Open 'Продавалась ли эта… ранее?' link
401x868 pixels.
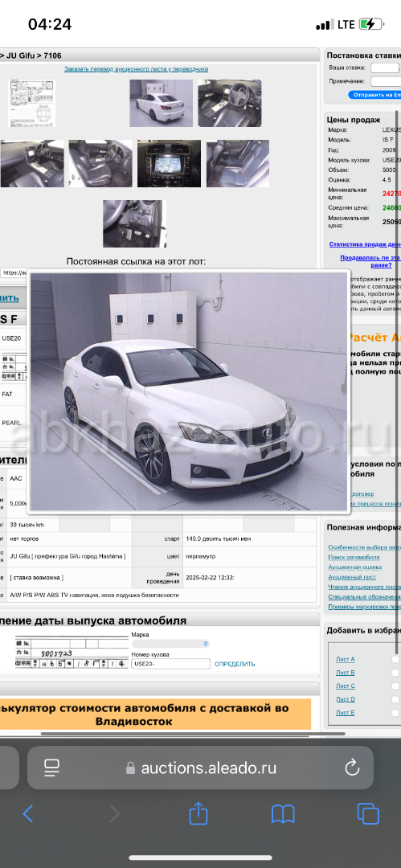[x=370, y=261]
